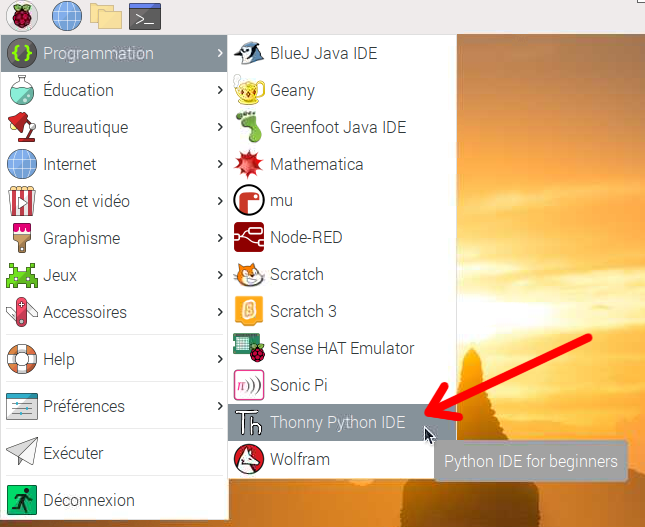The image size is (645, 527).
Task: Expand the Jeux submenu arrow
Action: (x=220, y=275)
